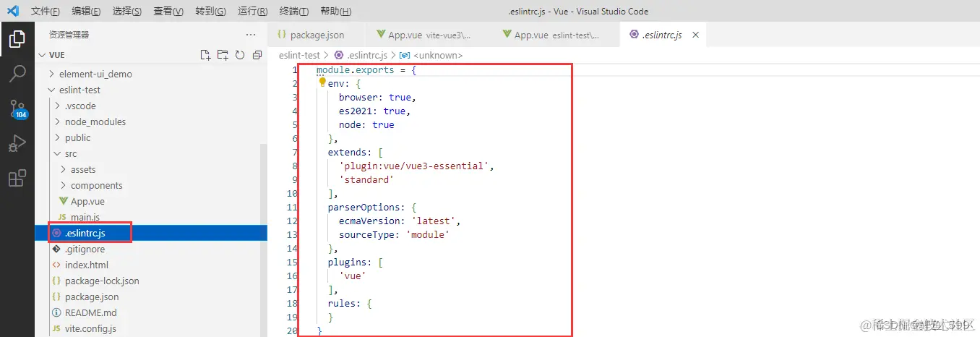The height and width of the screenshot is (337, 980).
Task: Switch to the package.json editor tab
Action: pos(316,35)
